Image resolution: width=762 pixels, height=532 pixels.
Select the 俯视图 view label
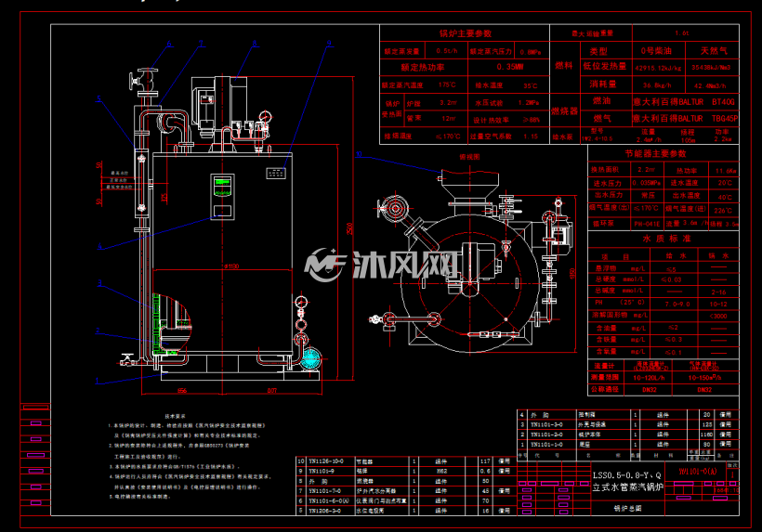[x=469, y=157]
